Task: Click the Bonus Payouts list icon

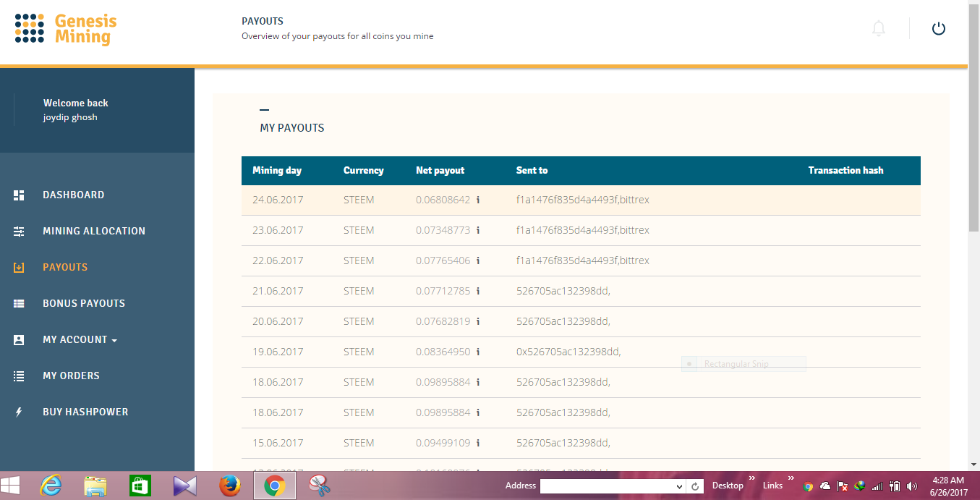Action: click(x=19, y=303)
